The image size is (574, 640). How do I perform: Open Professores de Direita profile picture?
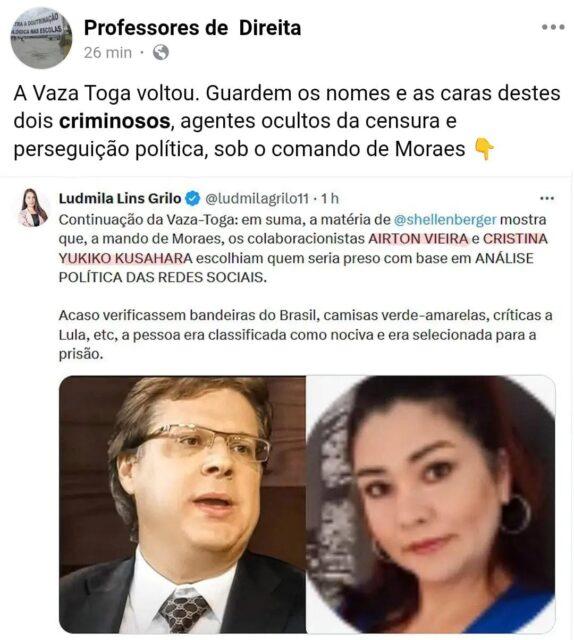click(41, 38)
